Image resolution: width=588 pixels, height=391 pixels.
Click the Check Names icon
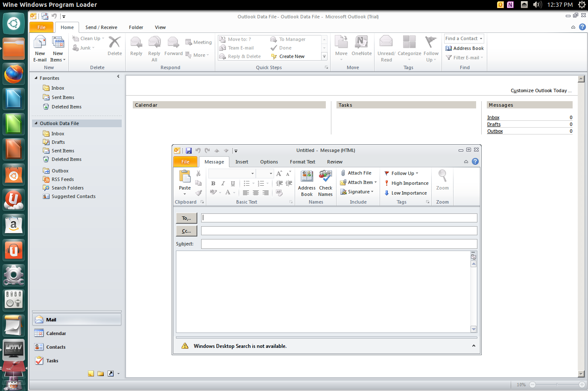pos(325,176)
